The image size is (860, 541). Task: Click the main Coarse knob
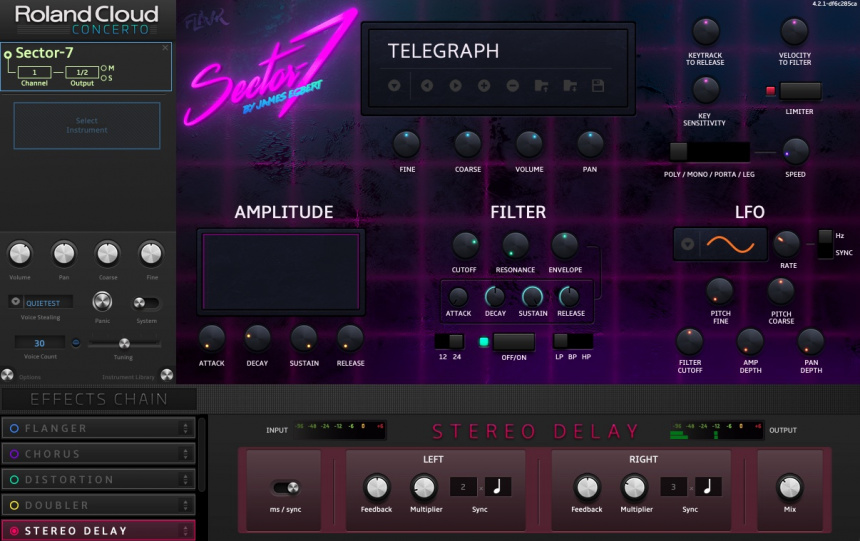468,144
